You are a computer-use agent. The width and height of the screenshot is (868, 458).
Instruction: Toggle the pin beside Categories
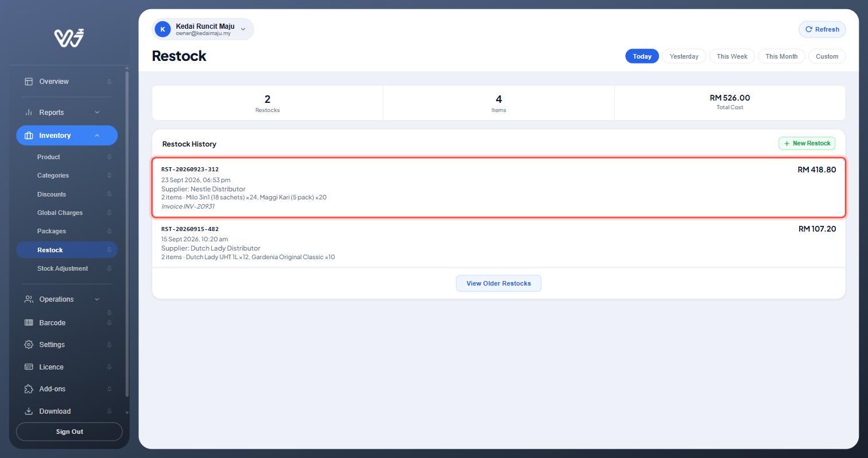(109, 175)
